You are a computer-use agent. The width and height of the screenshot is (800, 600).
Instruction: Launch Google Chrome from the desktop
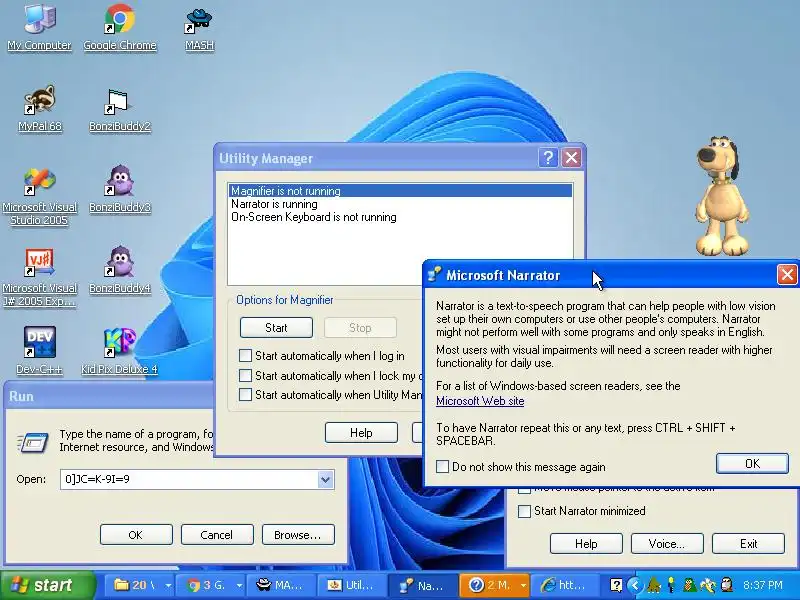(x=120, y=27)
